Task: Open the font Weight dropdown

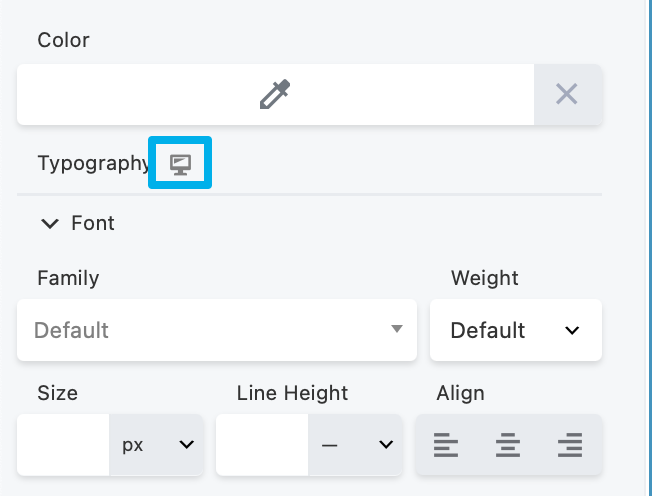Action: pyautogui.click(x=516, y=330)
